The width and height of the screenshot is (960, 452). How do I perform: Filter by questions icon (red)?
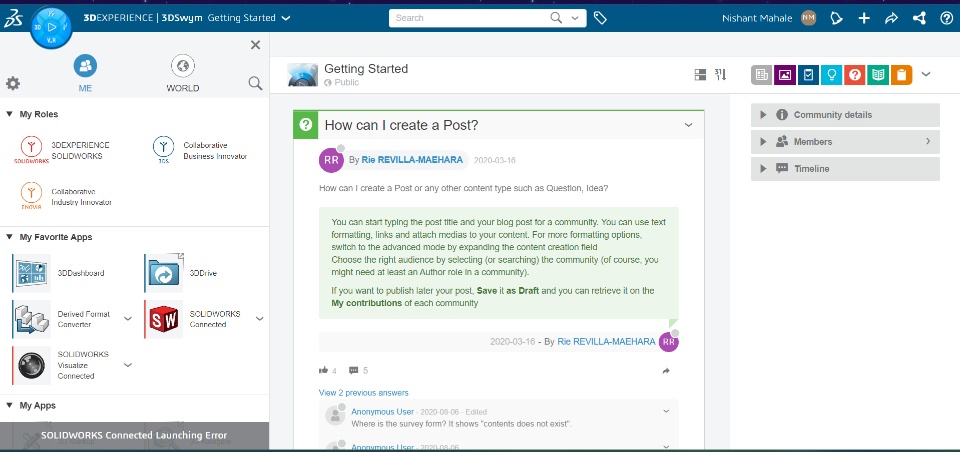855,75
